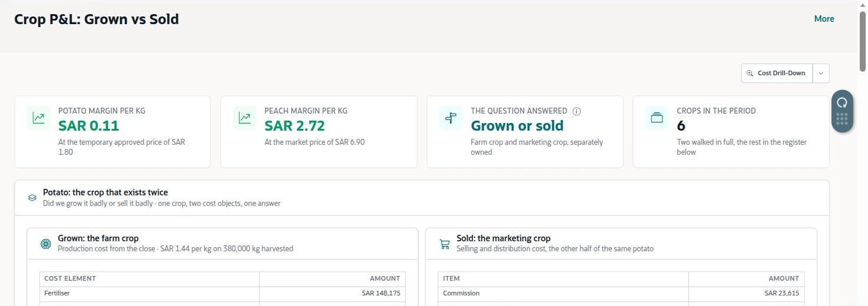Click the Crop P&L: Grown vs Sold title
Image resolution: width=868 pixels, height=306 pixels.
click(x=97, y=19)
